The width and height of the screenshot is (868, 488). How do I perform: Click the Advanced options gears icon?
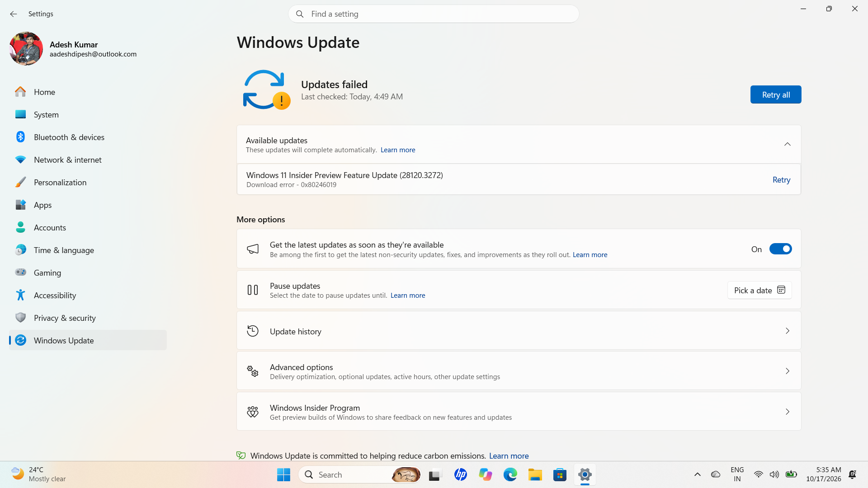[x=253, y=371]
